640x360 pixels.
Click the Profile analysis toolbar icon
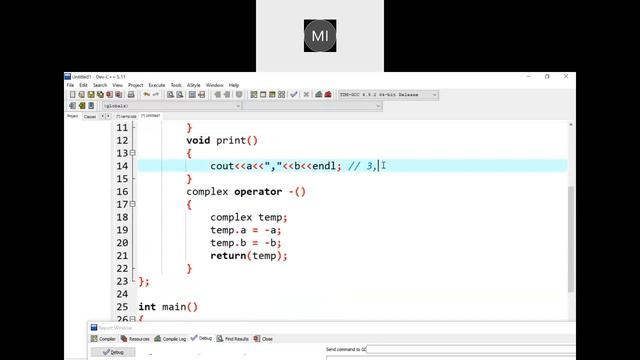point(319,95)
